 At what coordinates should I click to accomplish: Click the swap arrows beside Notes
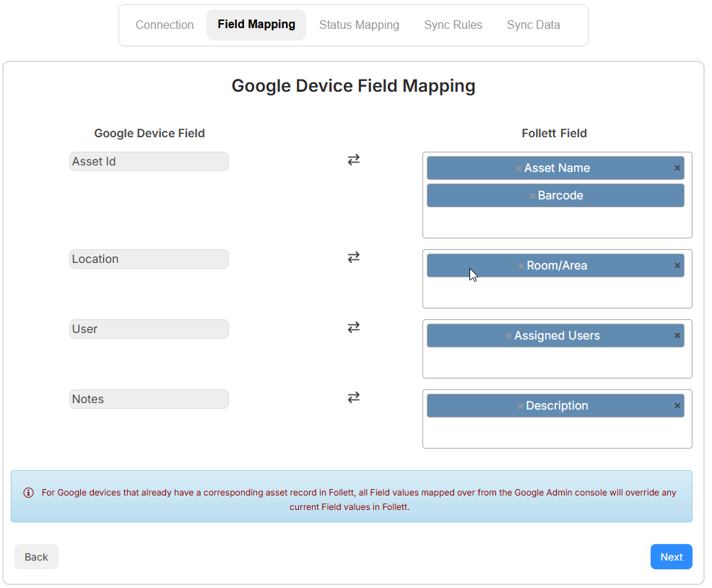[353, 397]
